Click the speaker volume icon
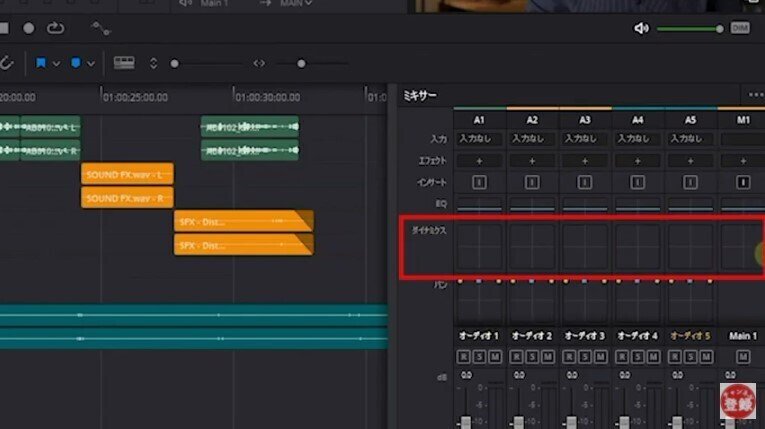 point(641,28)
